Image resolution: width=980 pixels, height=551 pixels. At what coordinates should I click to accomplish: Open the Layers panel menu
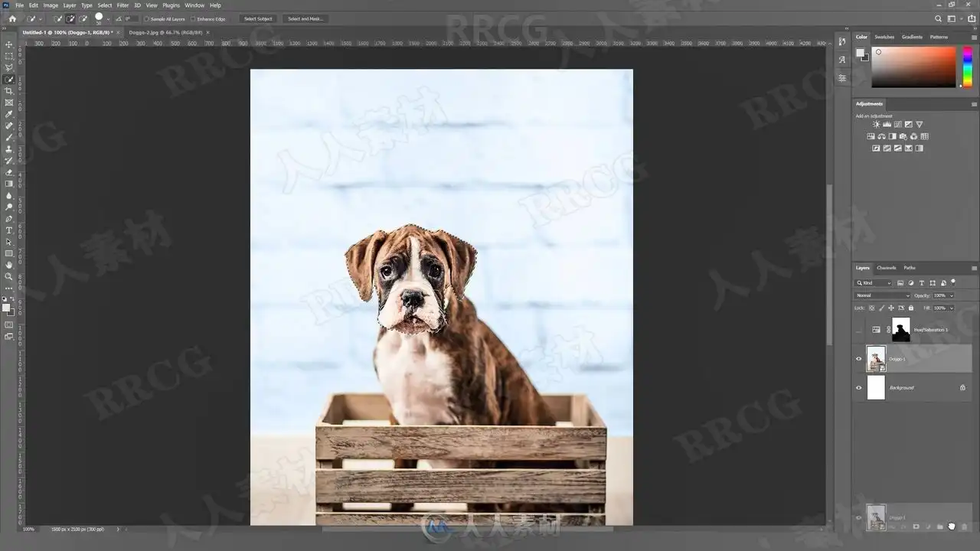974,268
